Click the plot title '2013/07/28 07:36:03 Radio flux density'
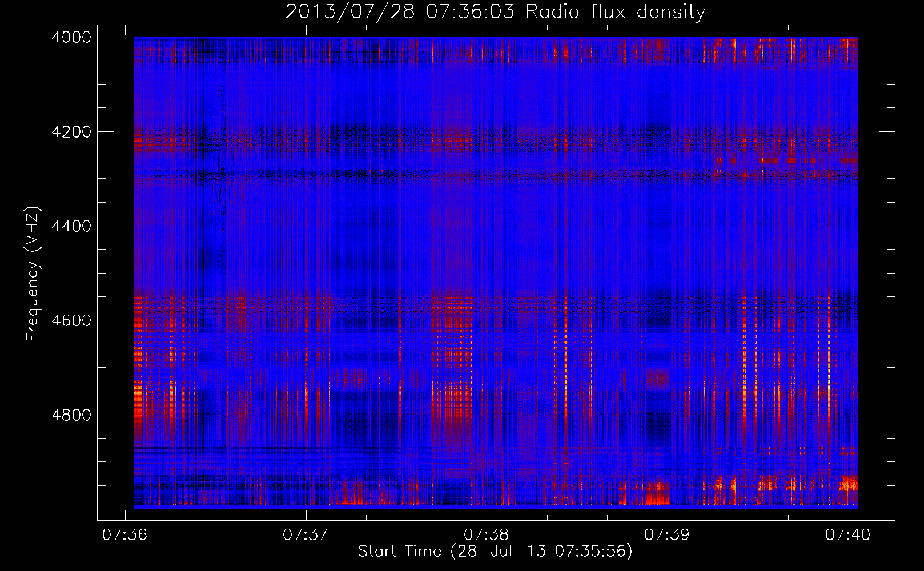924x571 pixels. point(495,12)
